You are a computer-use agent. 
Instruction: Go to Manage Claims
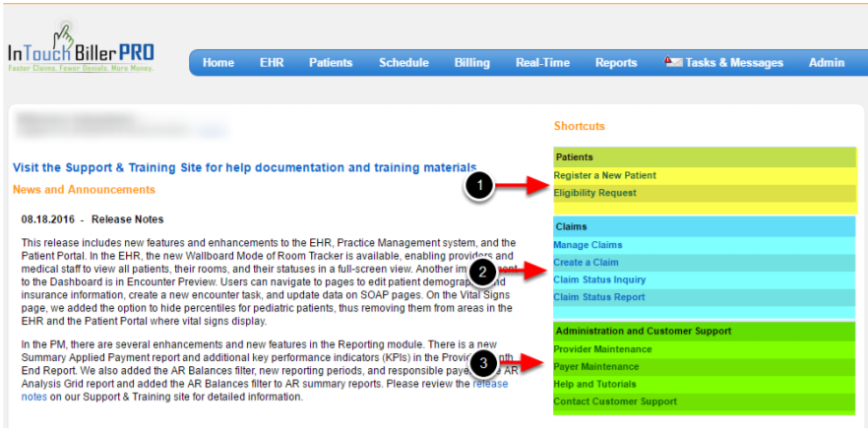[x=588, y=245]
